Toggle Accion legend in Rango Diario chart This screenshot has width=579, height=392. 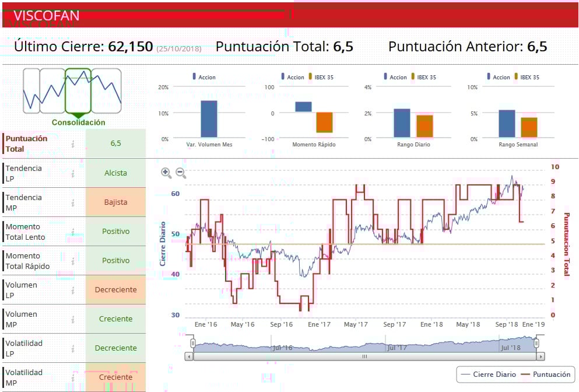click(395, 77)
